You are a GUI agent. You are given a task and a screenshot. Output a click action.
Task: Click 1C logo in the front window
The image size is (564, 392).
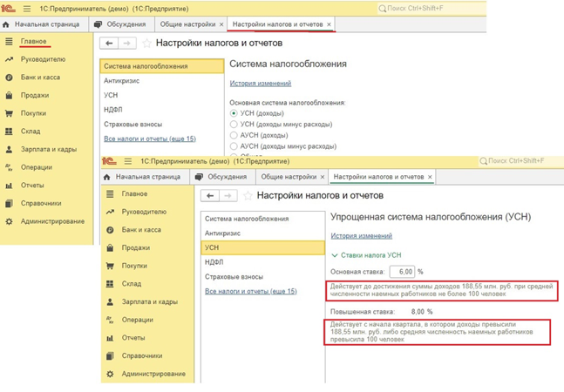tap(109, 161)
